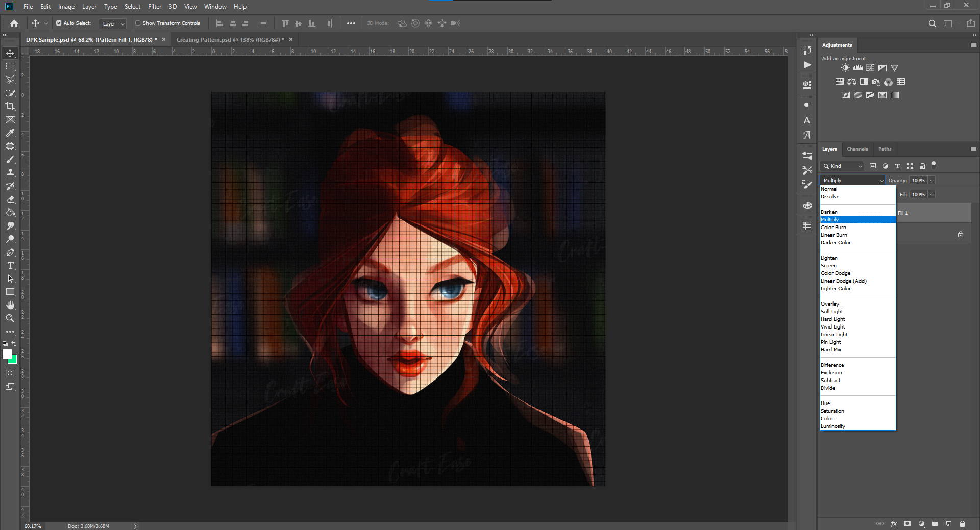Choose Normal blend mode
The height and width of the screenshot is (530, 980).
[858, 189]
